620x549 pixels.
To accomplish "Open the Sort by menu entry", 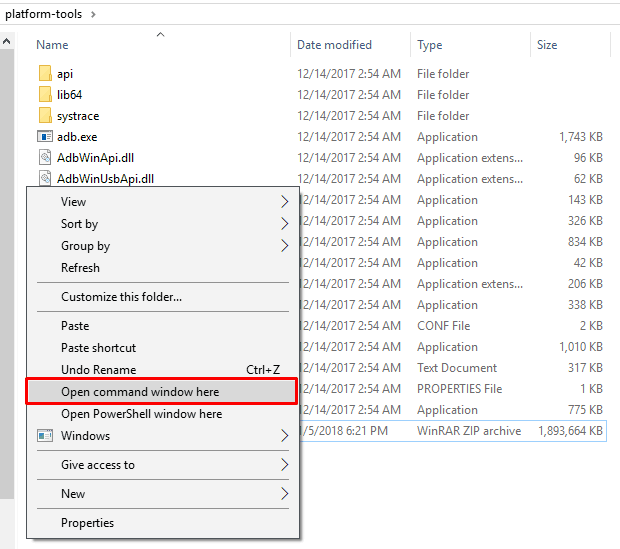I will [161, 223].
